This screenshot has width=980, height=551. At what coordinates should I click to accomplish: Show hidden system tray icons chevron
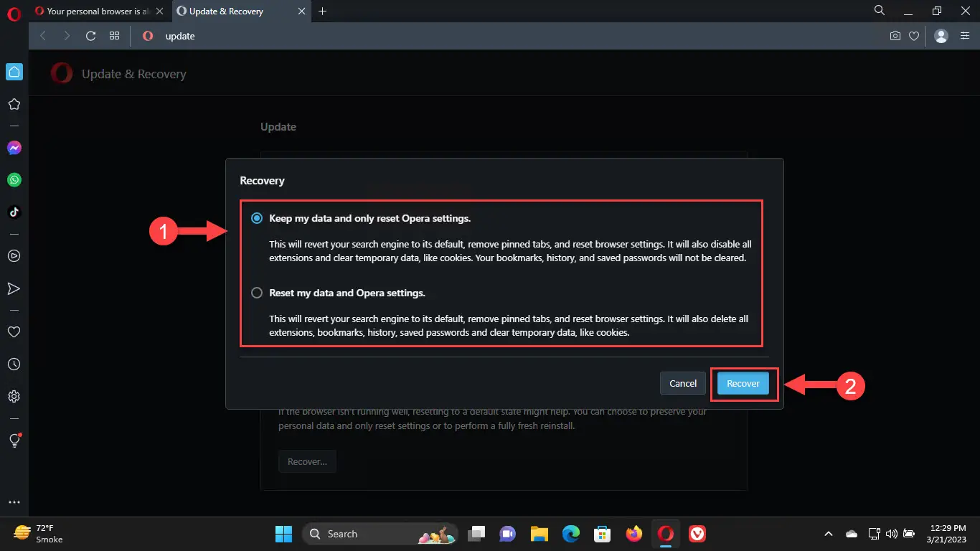click(829, 534)
